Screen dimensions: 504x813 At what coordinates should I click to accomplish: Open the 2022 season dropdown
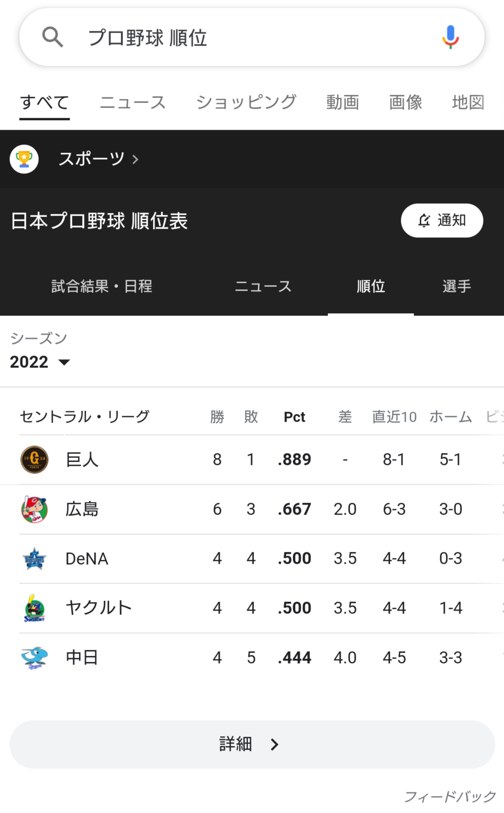coord(40,362)
